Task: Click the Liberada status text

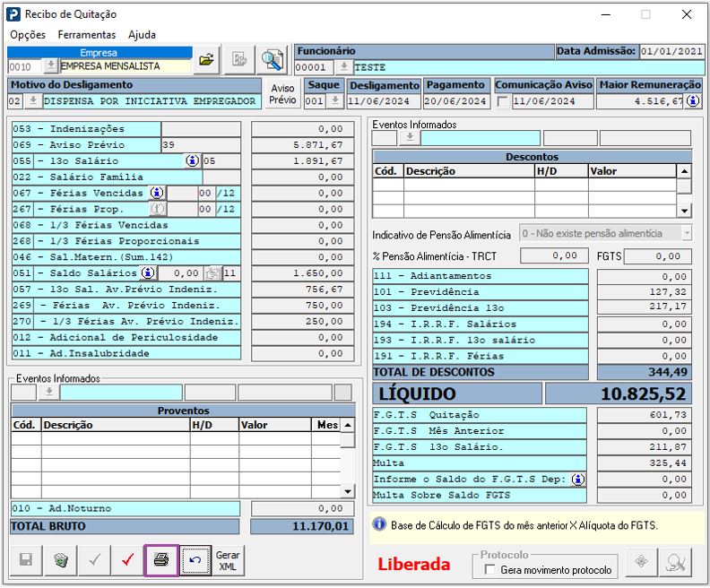Action: click(x=414, y=564)
